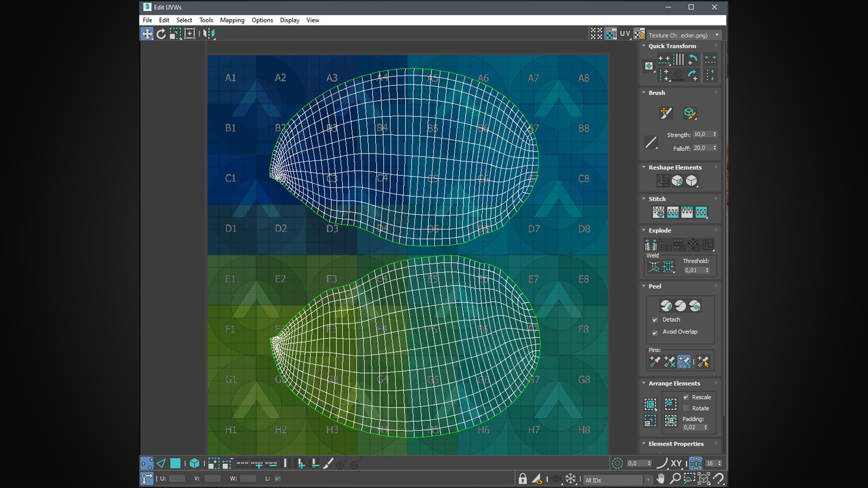Click the Zoom magnifier icon
Screen dimensions: 868x488
(675, 479)
